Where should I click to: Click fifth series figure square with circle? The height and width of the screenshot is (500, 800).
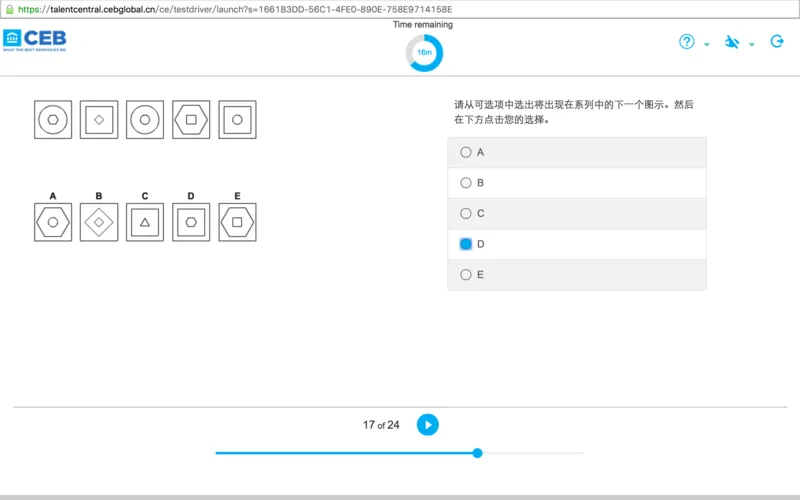click(237, 119)
